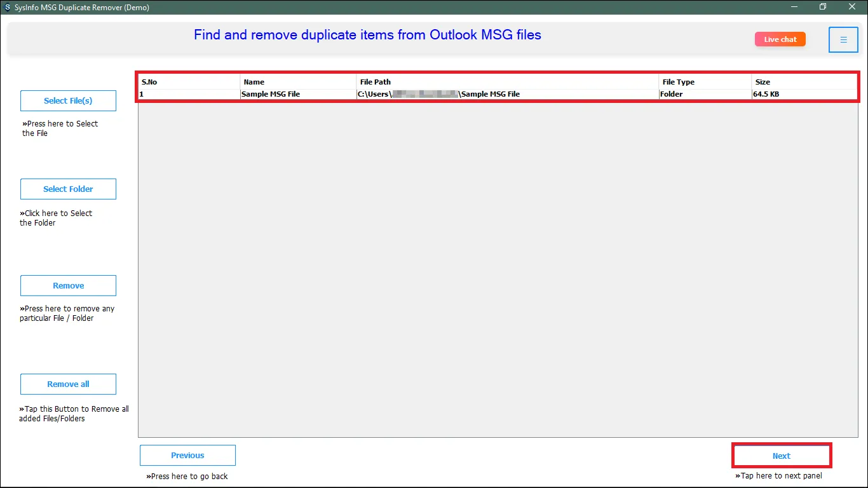The image size is (868, 488).
Task: Click the Remove button
Action: pyautogui.click(x=68, y=285)
